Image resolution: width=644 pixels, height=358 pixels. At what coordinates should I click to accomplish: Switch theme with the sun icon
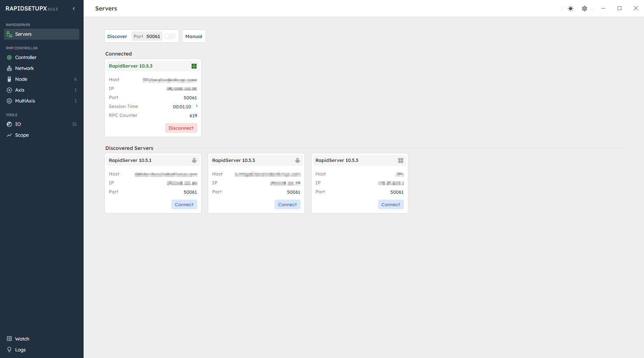point(570,9)
